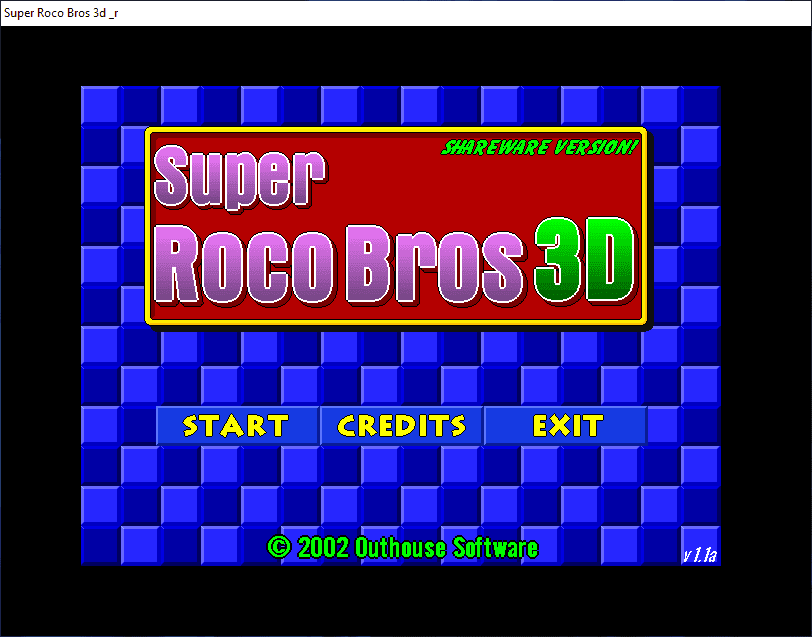This screenshot has height=637, width=812.
Task: Click the green SHAREWARE VERSION! label
Action: (x=539, y=147)
